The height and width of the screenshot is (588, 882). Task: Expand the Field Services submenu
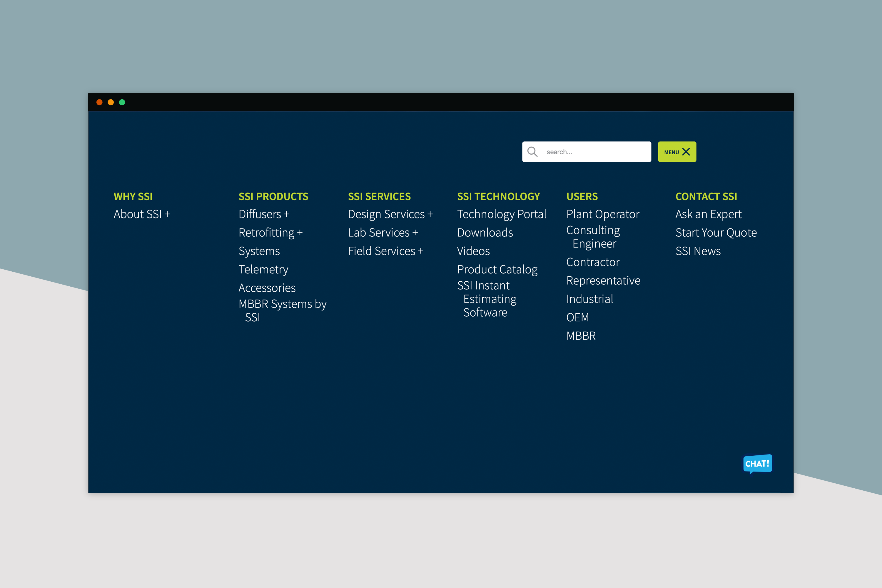tap(422, 251)
